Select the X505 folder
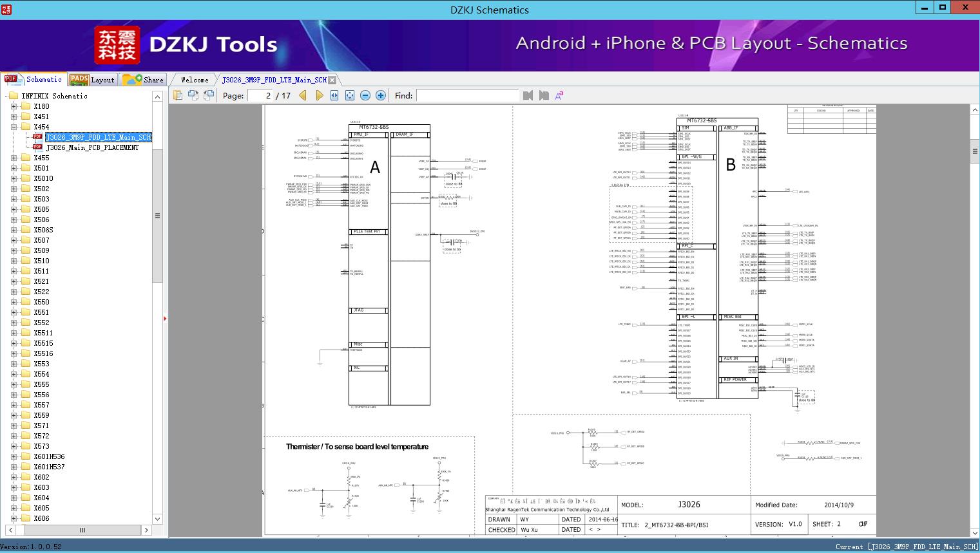The height and width of the screenshot is (553, 980). pos(41,209)
